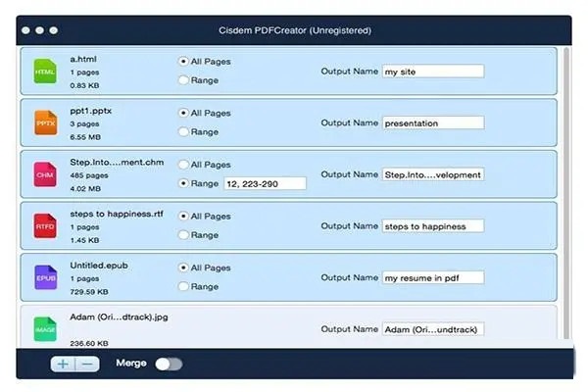Choose Range option for Untitled.epub
588x392 pixels.
pyautogui.click(x=183, y=285)
